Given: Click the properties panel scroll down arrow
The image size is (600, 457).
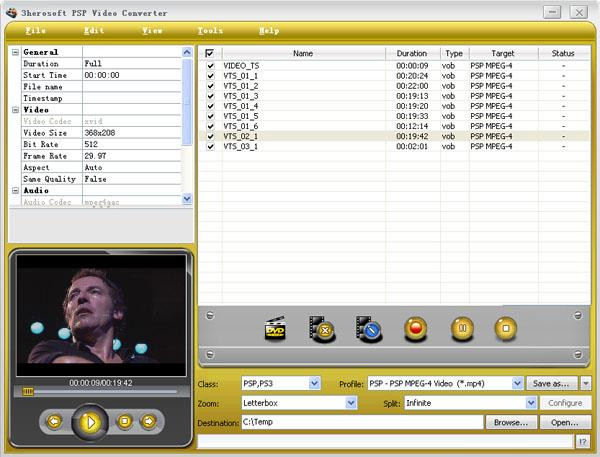Looking at the screenshot, I should (x=187, y=199).
